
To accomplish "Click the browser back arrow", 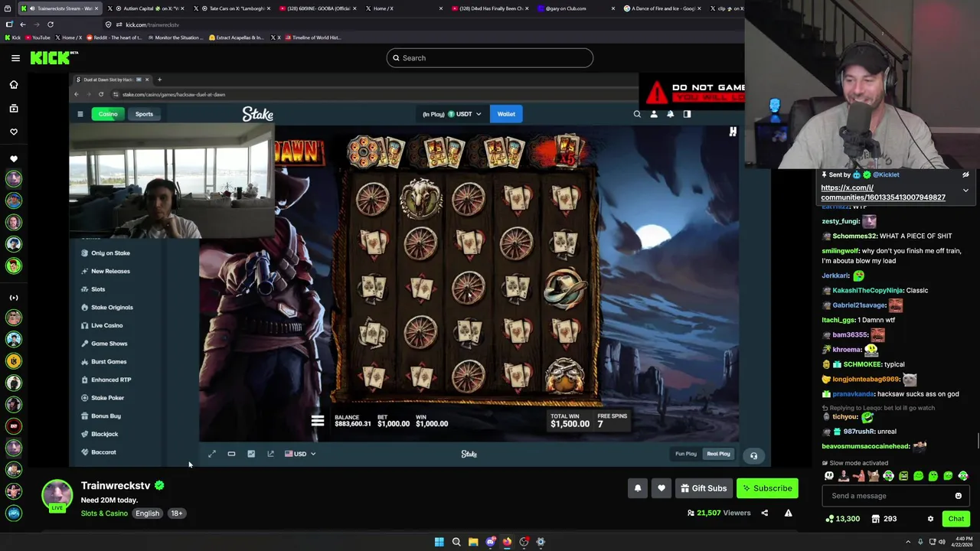I will coord(23,24).
